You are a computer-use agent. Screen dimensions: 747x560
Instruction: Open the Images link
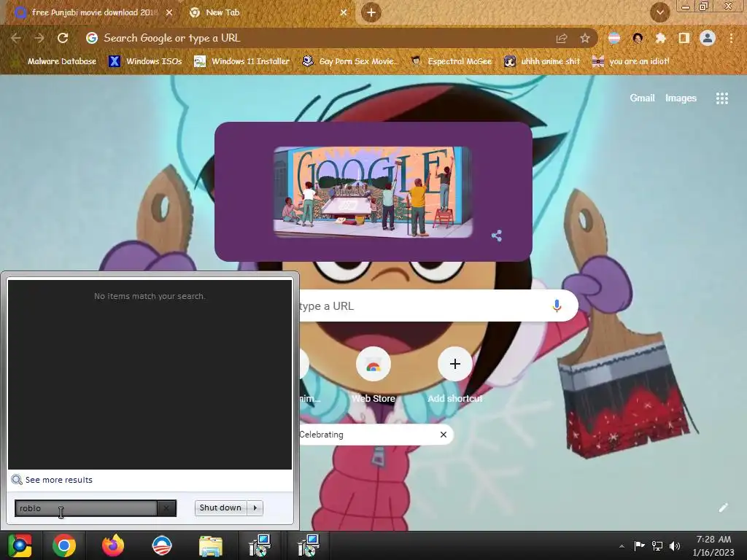pyautogui.click(x=681, y=98)
